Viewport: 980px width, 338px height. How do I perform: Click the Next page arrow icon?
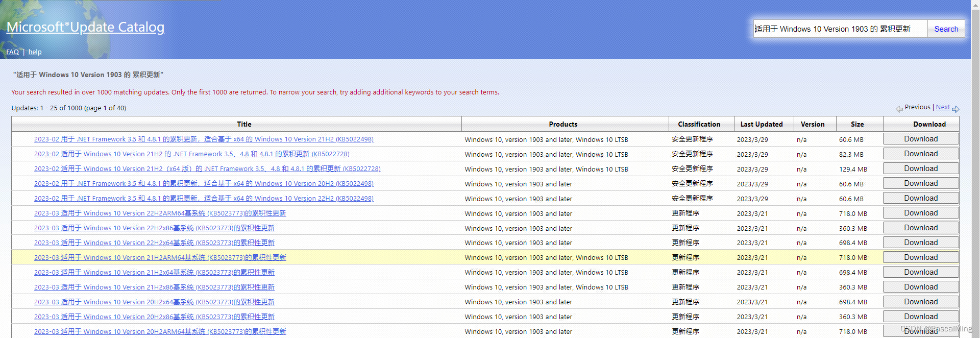955,109
